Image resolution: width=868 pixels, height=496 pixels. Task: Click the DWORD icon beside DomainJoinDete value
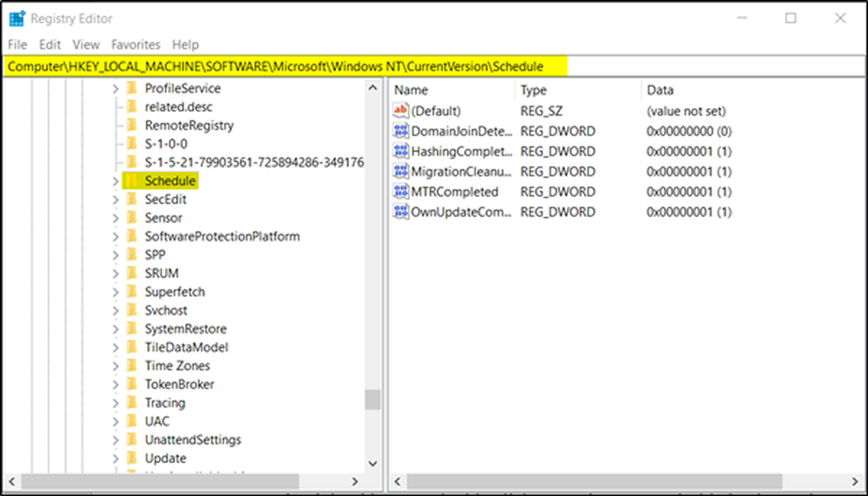[401, 131]
